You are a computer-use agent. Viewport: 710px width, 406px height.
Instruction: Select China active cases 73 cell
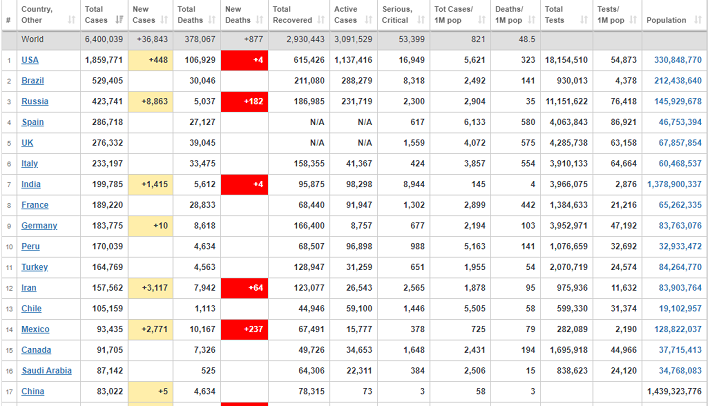[x=354, y=391]
